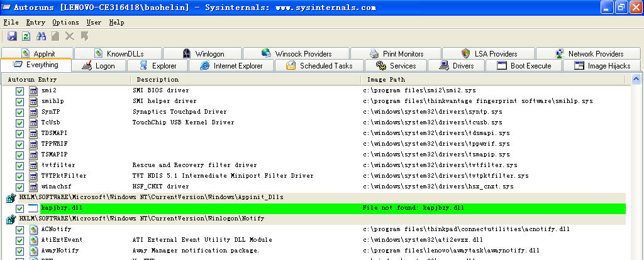The width and height of the screenshot is (644, 260).
Task: Click the AwayNotify DLL icon
Action: pos(33,251)
